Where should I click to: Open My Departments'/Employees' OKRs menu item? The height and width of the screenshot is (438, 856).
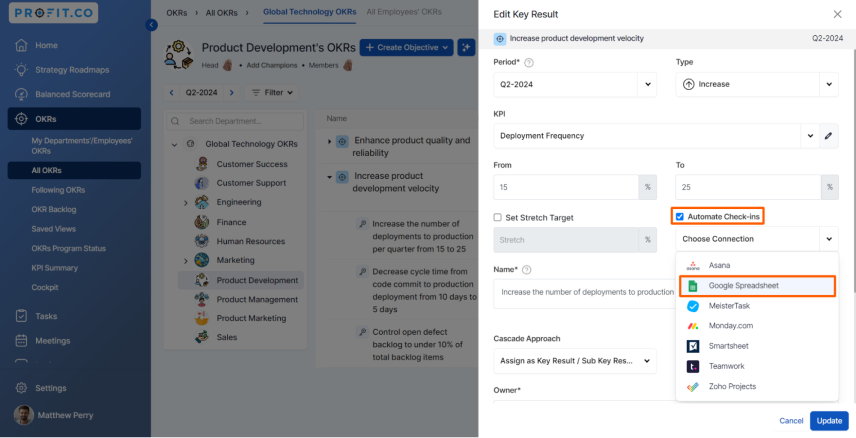(x=82, y=146)
